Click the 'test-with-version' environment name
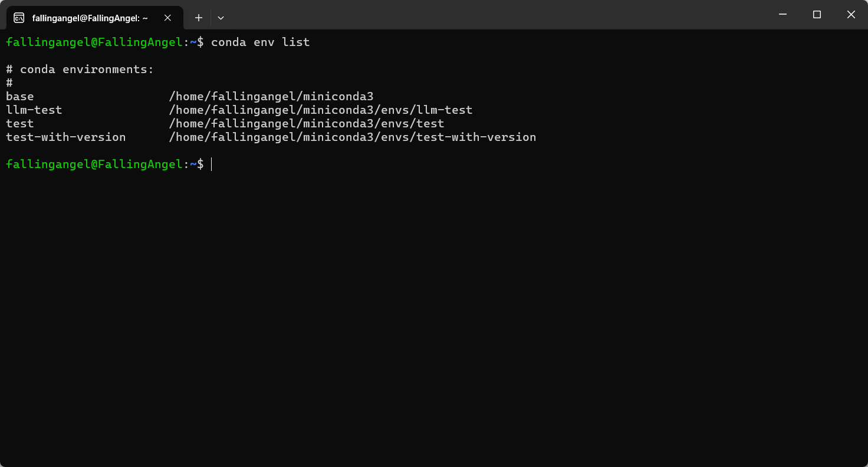Image resolution: width=868 pixels, height=467 pixels. click(66, 137)
